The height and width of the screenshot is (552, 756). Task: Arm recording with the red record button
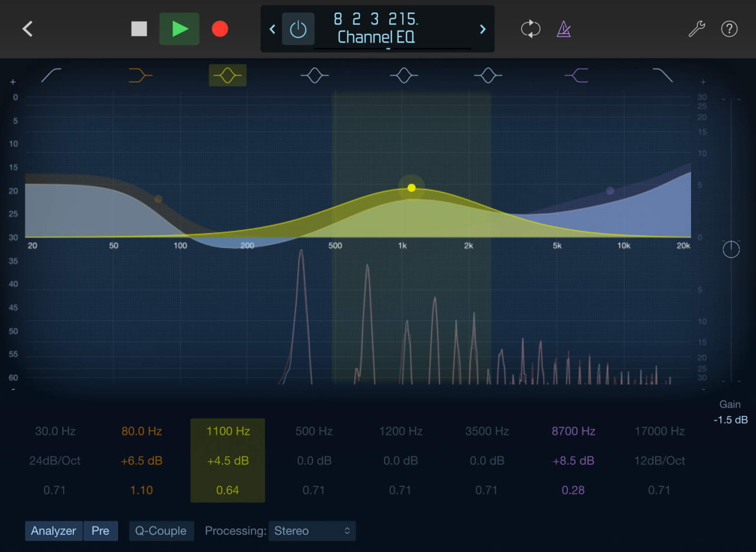click(x=220, y=28)
